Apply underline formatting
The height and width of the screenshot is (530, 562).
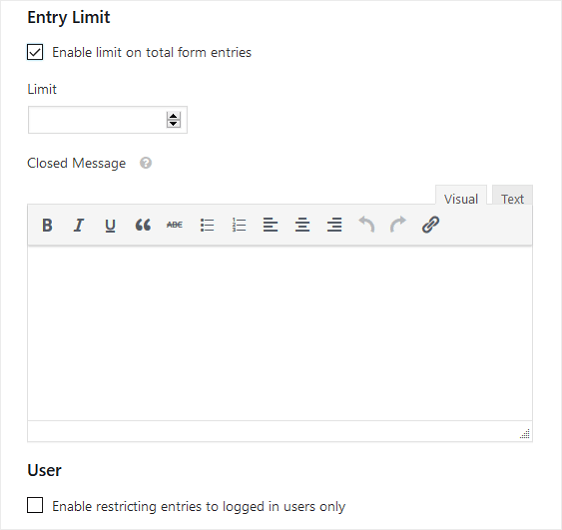110,225
